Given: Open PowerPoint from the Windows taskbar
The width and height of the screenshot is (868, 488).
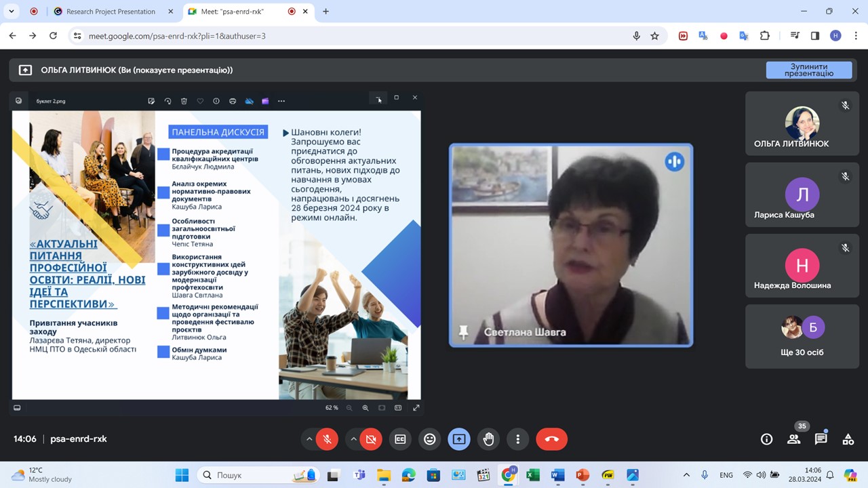Looking at the screenshot, I should coord(582,475).
